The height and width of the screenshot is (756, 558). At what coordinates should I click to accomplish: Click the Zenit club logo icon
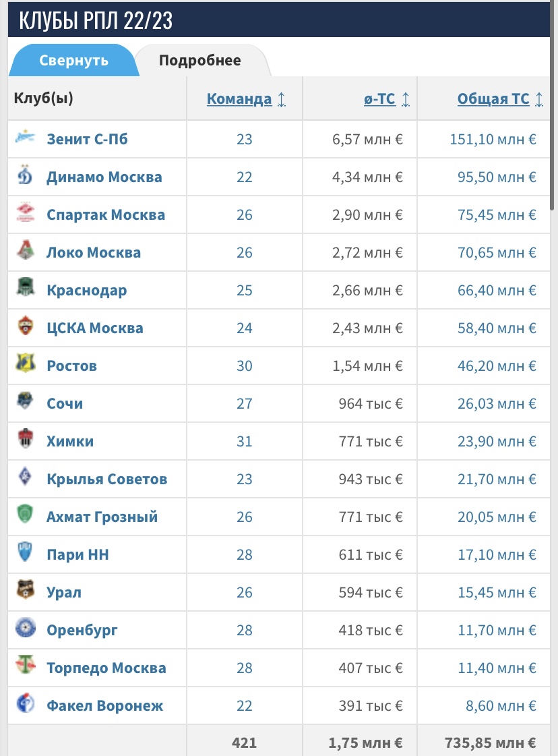pyautogui.click(x=25, y=138)
